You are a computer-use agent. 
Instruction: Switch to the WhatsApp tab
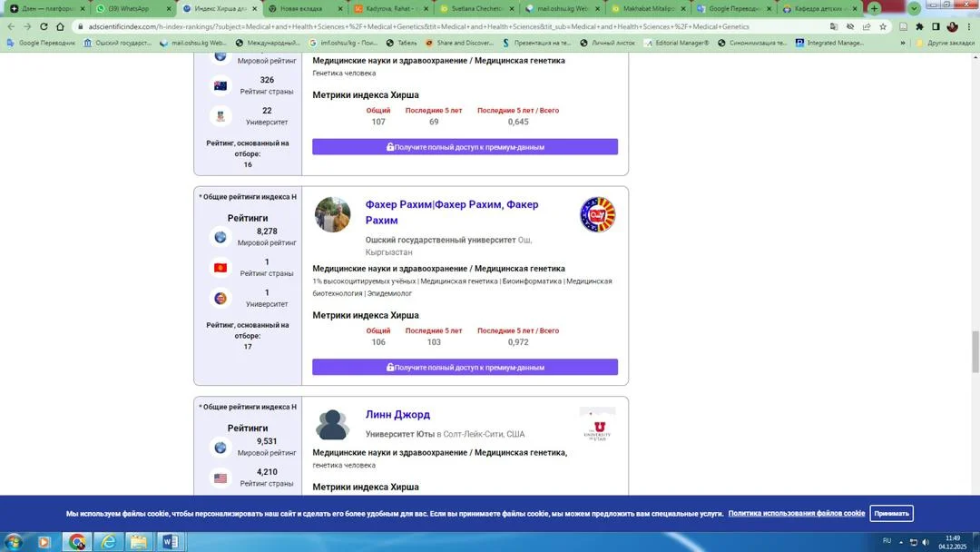(x=130, y=8)
